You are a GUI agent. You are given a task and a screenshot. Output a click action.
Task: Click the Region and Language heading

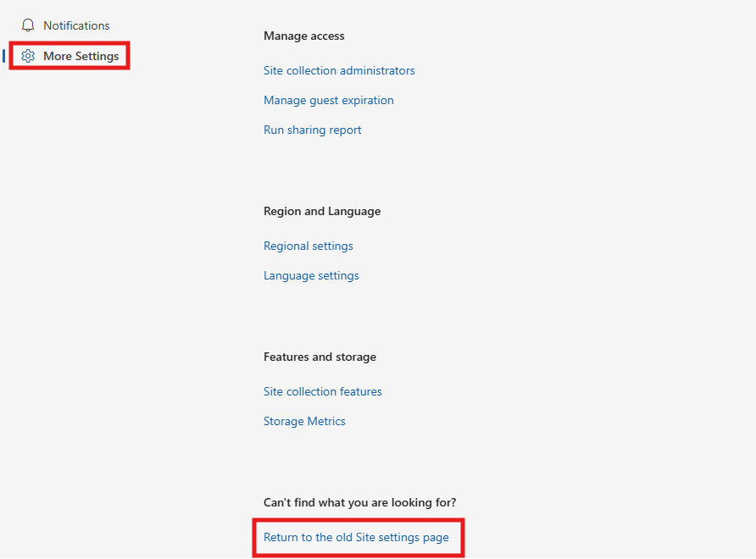point(322,211)
